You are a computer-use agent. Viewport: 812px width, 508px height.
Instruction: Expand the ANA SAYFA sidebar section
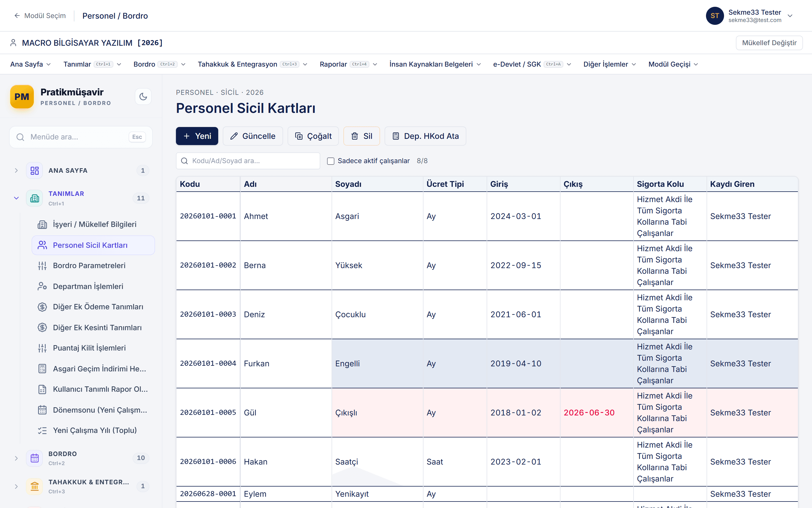pos(16,171)
